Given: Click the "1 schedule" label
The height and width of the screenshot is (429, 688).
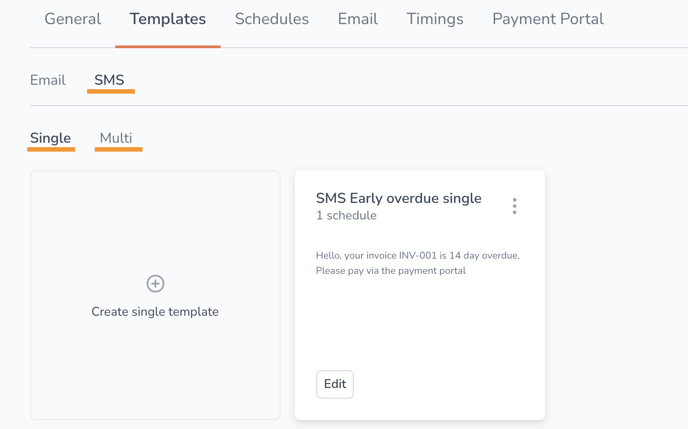Looking at the screenshot, I should 346,215.
